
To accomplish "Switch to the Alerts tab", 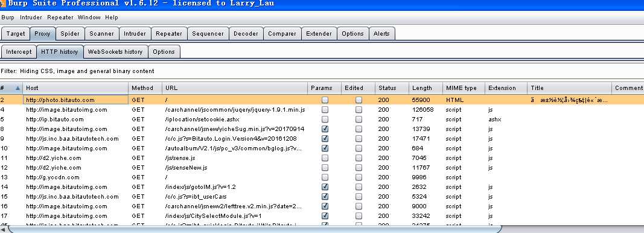I will click(381, 34).
